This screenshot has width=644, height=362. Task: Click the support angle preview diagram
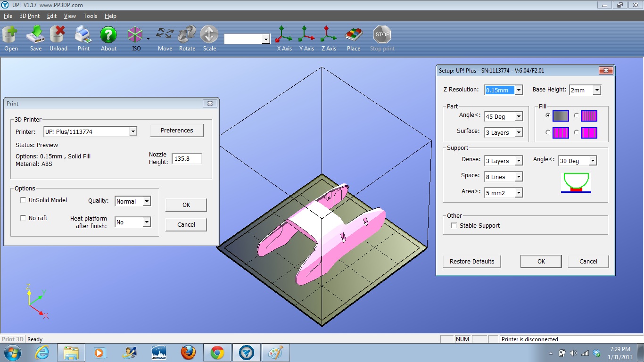point(576,183)
